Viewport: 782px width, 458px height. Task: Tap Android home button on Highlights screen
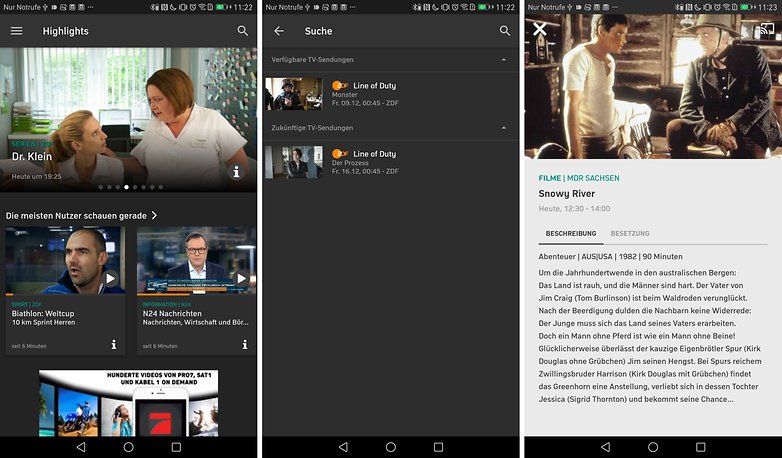click(129, 447)
